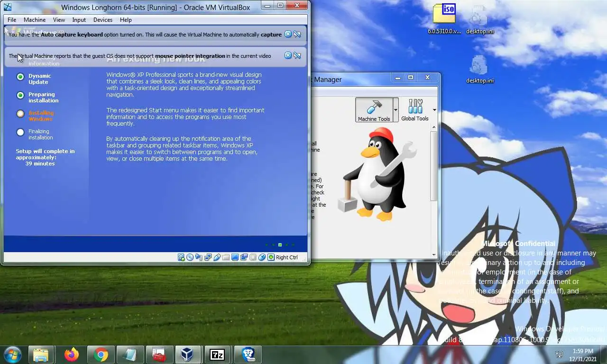Click the display indicator in VM status bar
This screenshot has height=364, width=607.
click(235, 257)
